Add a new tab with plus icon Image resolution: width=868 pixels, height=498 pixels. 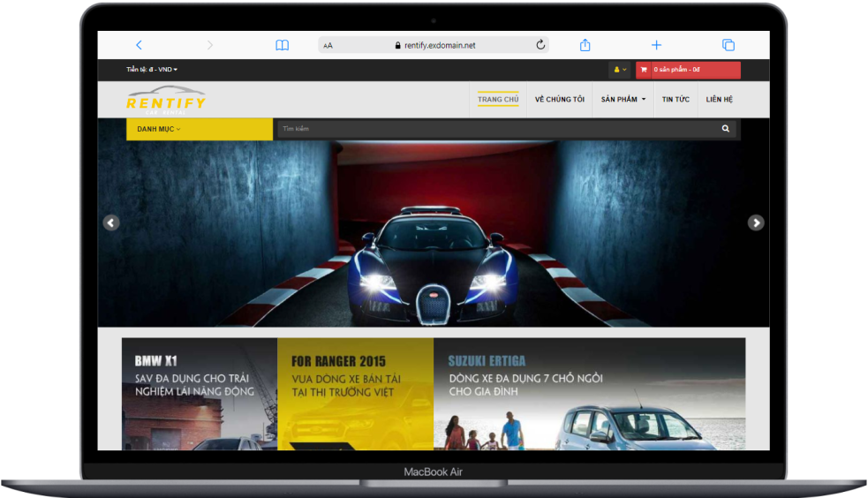coord(657,45)
